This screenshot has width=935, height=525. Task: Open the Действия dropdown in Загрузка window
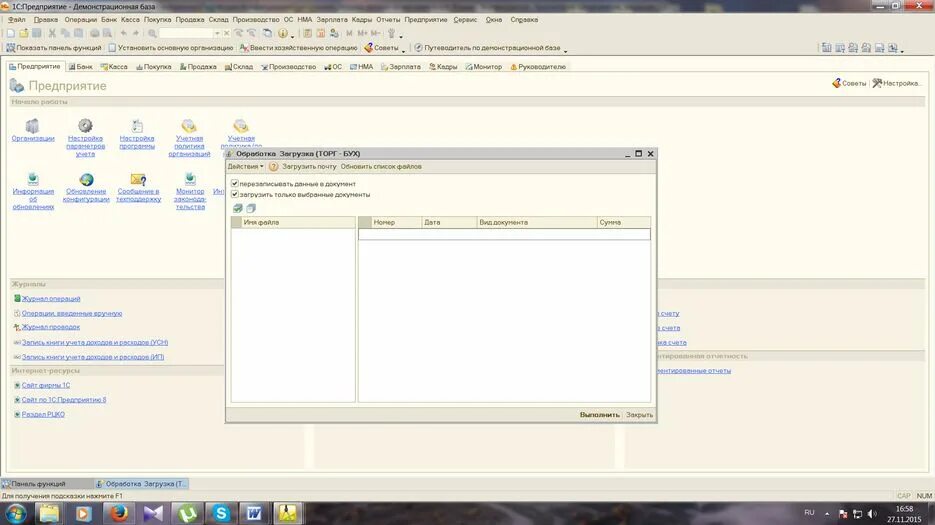pos(245,167)
